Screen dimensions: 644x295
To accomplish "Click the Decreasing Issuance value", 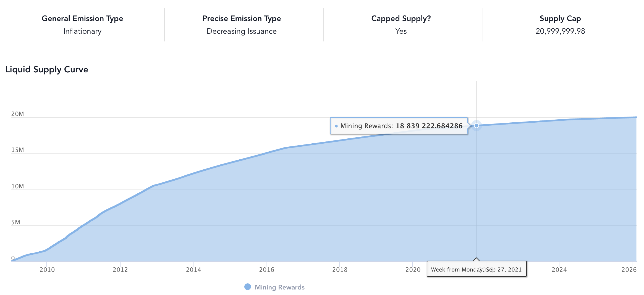I will (x=242, y=31).
